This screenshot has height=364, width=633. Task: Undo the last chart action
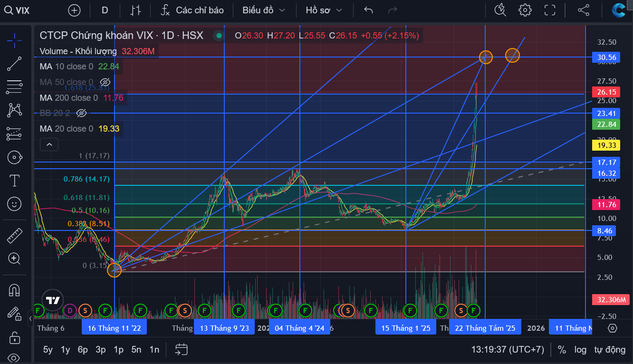click(368, 10)
